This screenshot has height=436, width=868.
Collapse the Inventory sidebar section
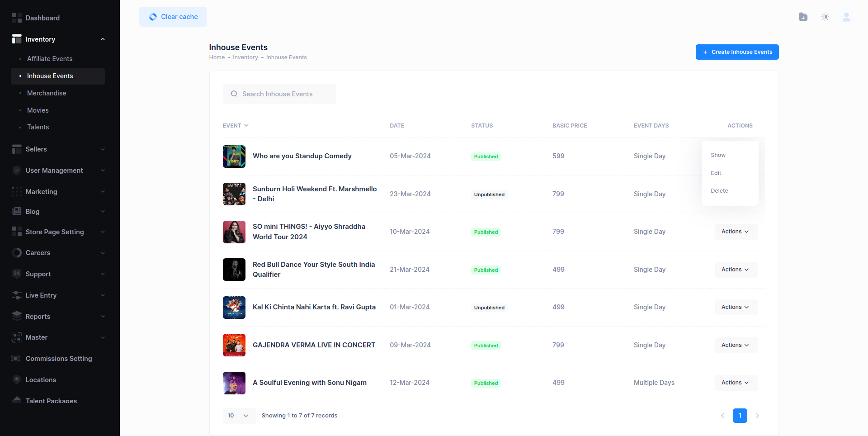point(103,39)
